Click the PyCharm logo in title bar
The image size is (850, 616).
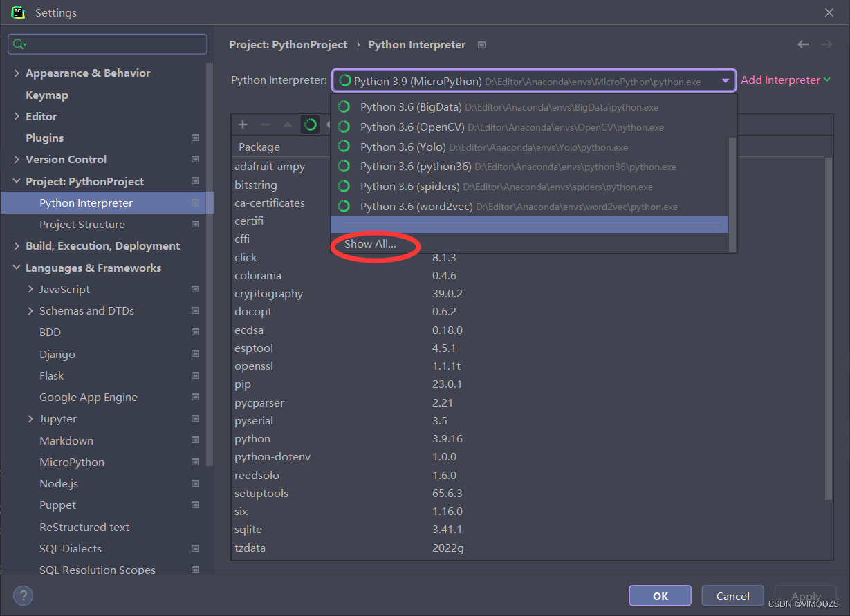click(x=18, y=12)
